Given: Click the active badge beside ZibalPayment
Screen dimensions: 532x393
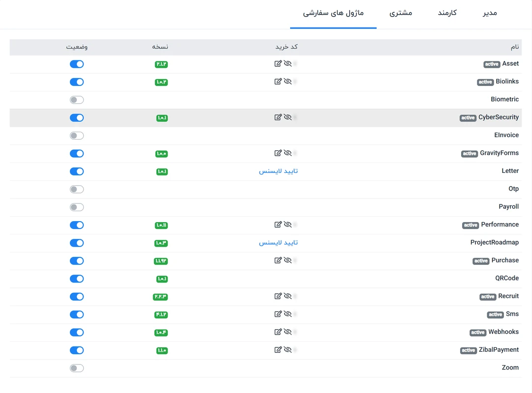Looking at the screenshot, I should (x=468, y=350).
